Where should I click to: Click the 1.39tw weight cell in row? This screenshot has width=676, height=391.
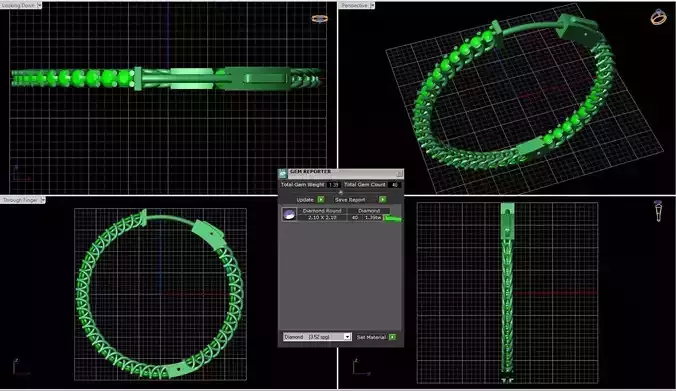pos(373,218)
